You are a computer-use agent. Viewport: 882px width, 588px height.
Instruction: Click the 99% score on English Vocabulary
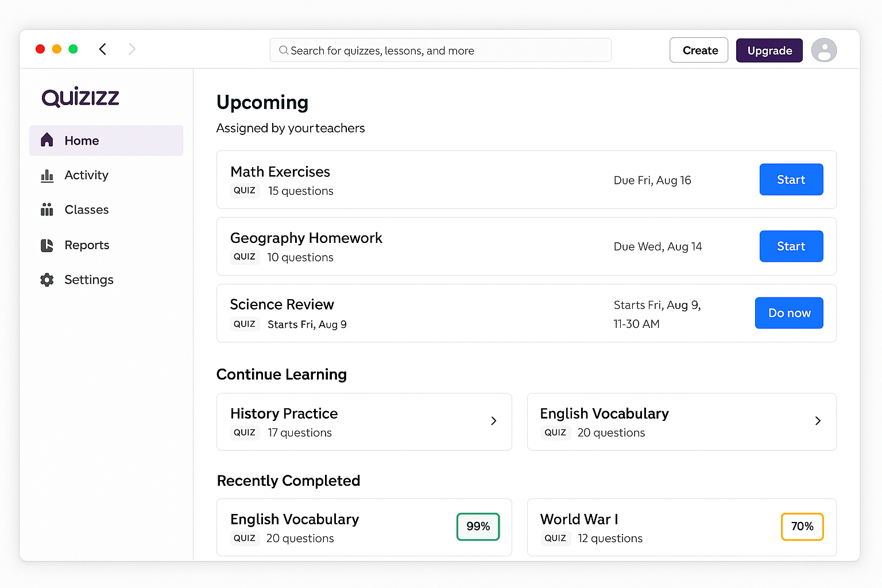point(478,527)
